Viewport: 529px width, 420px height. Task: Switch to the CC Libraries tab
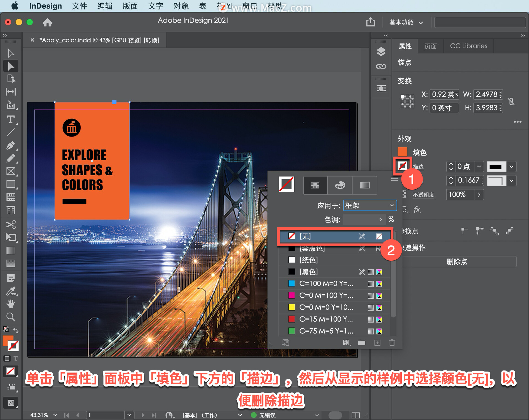[x=468, y=46]
